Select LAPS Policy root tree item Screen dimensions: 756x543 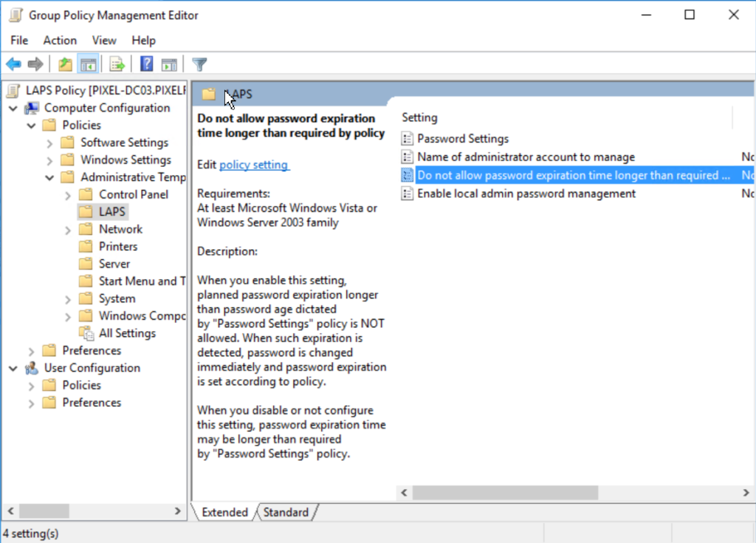click(x=106, y=91)
